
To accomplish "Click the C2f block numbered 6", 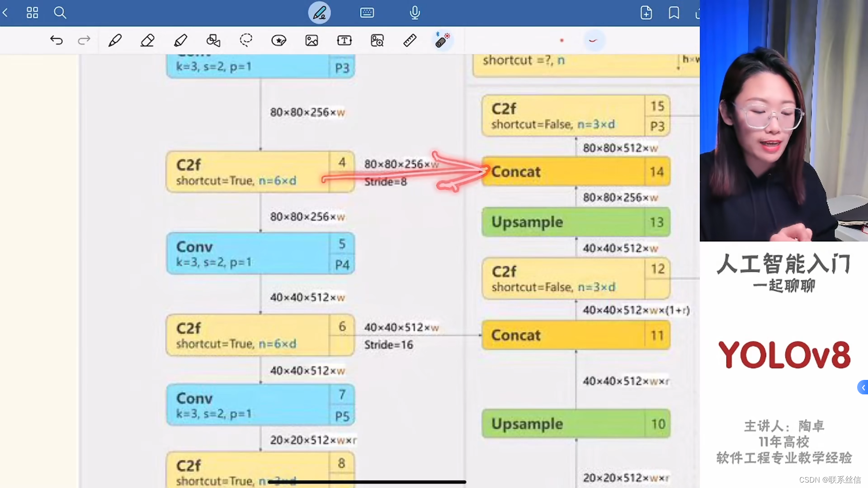I will 260,335.
